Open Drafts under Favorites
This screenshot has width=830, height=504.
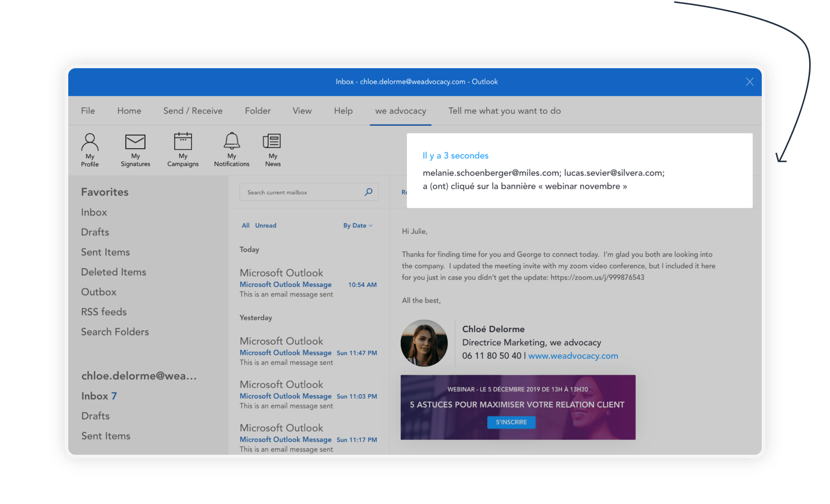tap(95, 232)
